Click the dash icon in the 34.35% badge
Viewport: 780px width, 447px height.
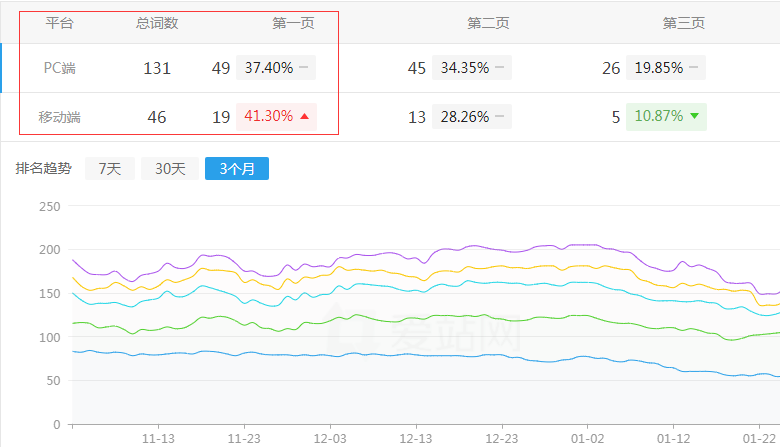[x=499, y=68]
